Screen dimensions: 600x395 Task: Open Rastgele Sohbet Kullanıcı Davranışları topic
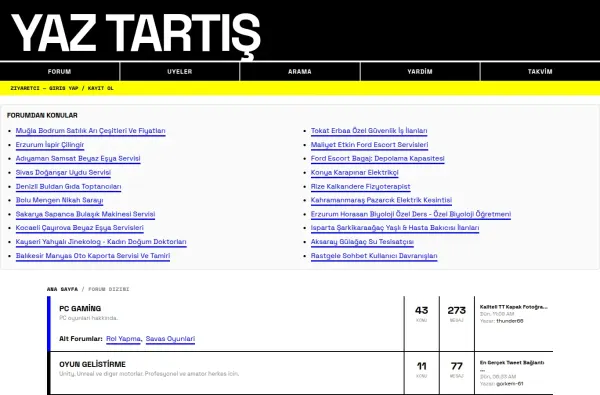(x=374, y=256)
